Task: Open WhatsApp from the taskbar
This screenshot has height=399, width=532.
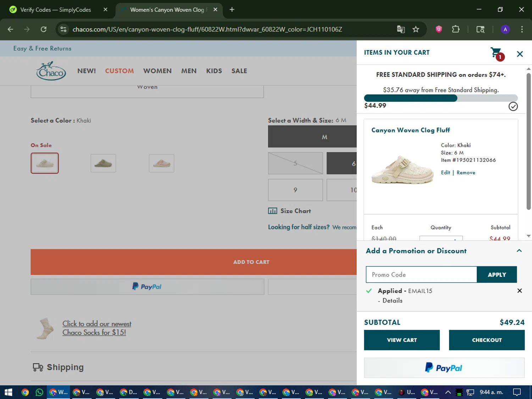Action: (39, 392)
